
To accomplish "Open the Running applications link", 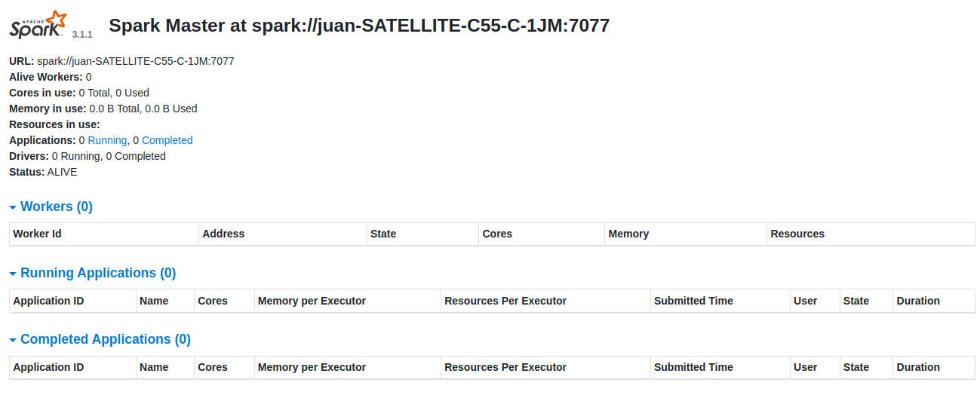I will coord(107,140).
